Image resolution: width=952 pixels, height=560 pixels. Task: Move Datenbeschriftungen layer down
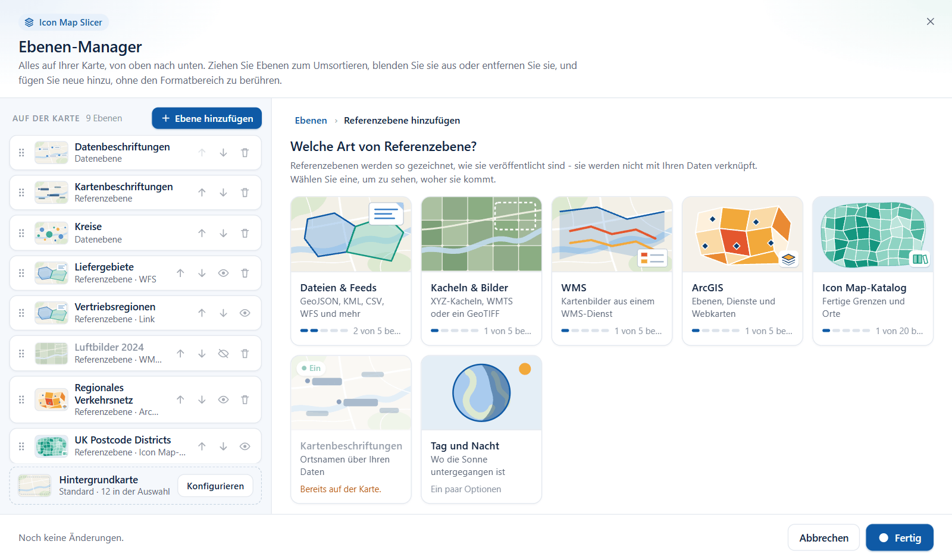(x=223, y=153)
